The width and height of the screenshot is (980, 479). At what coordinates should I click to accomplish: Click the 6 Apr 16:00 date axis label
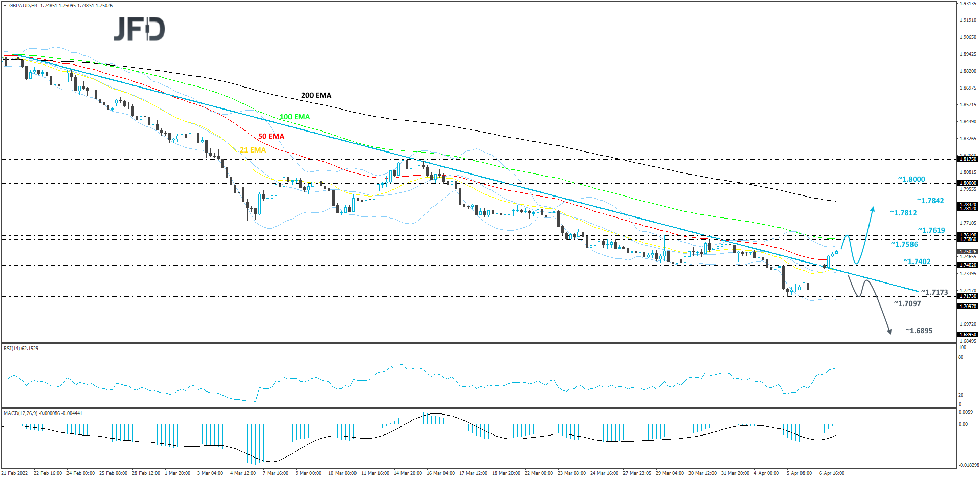832,473
